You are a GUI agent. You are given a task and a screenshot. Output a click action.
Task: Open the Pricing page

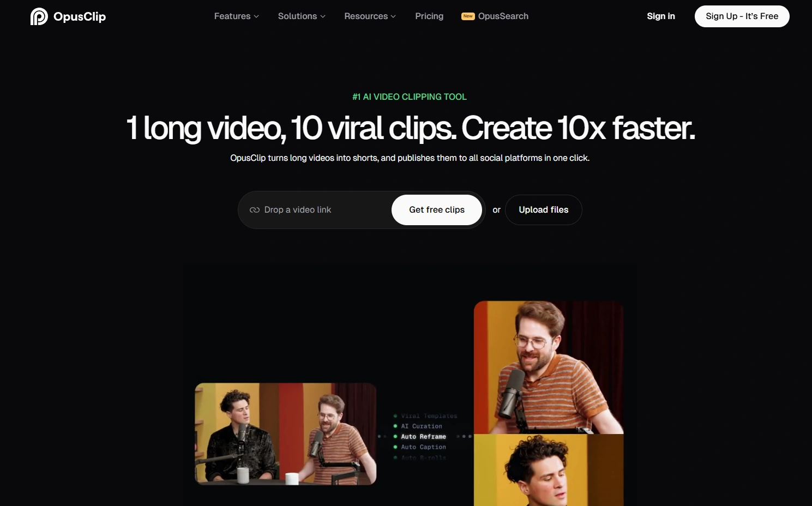pos(429,16)
